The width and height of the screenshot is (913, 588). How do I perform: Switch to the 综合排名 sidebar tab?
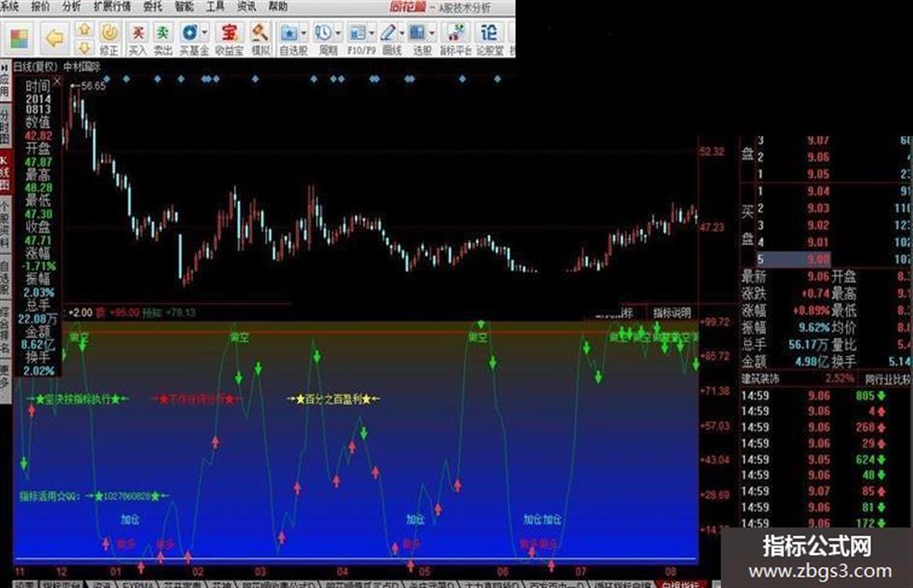5,329
